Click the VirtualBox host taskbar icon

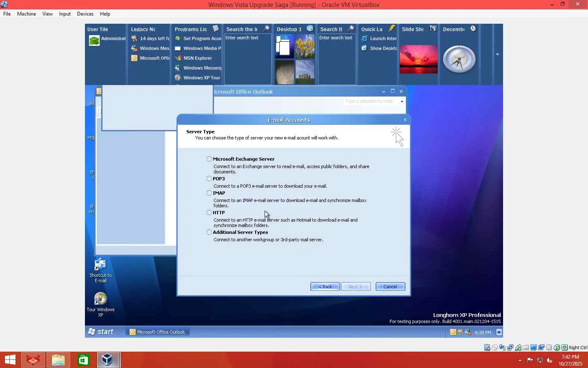(108, 360)
